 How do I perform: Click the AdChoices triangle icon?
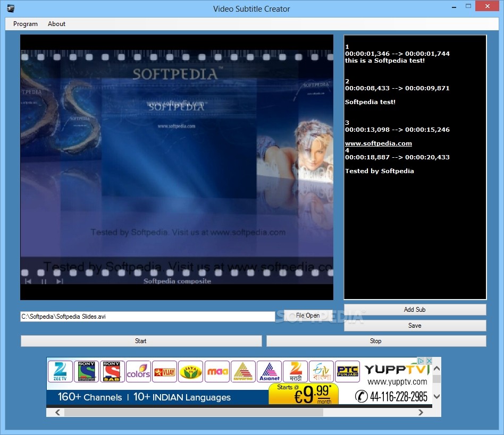pyautogui.click(x=421, y=361)
